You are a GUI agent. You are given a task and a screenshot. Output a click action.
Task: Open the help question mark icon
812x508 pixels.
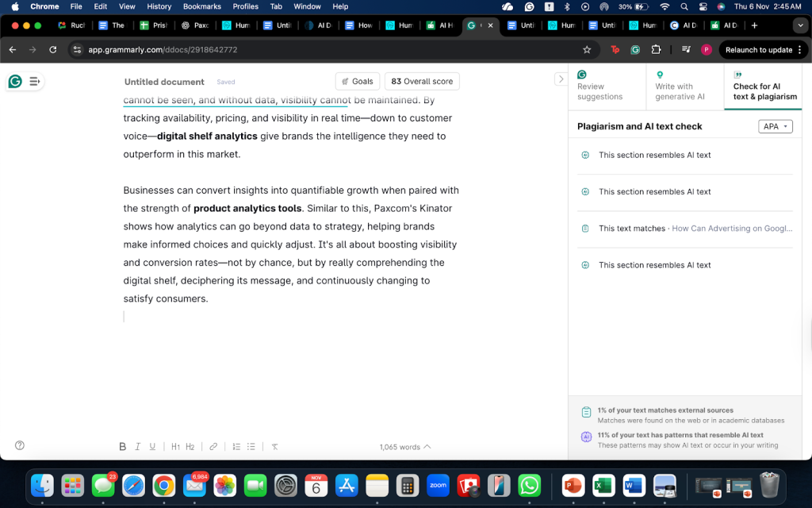tap(20, 445)
